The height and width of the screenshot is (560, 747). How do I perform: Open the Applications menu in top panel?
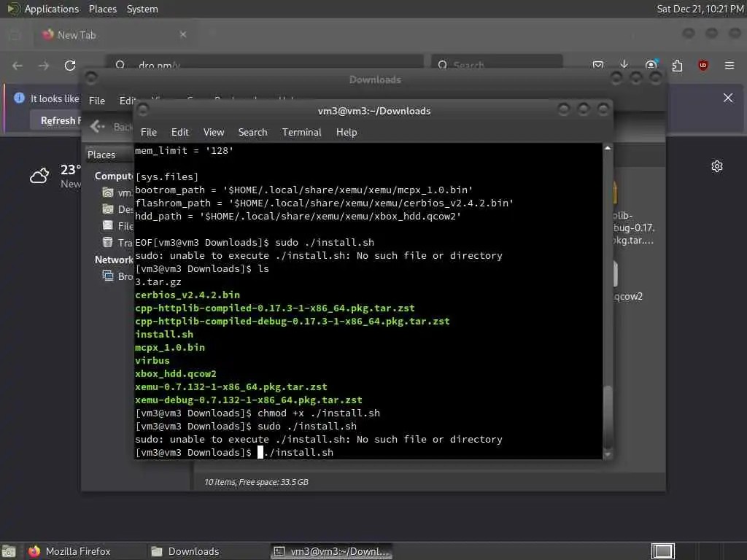coord(52,9)
